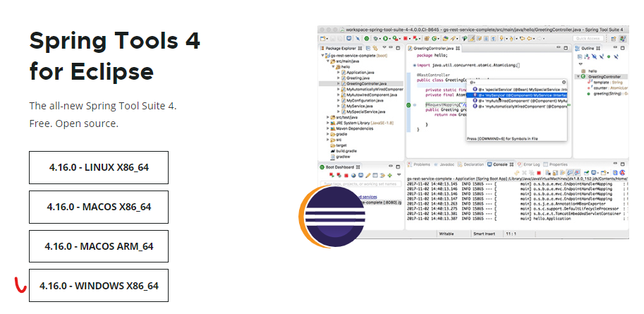Download the 4.16.0 - WINDOWS X86_64 build

tap(99, 285)
